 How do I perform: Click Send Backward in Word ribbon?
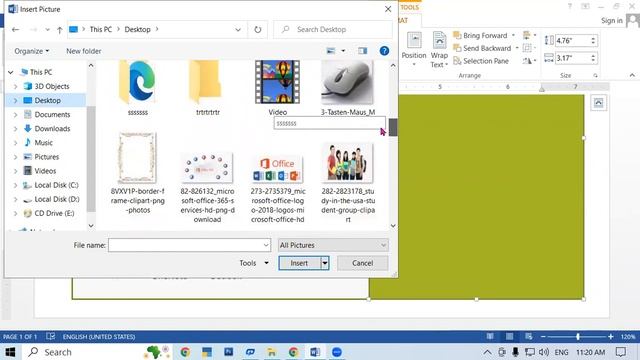482,48
